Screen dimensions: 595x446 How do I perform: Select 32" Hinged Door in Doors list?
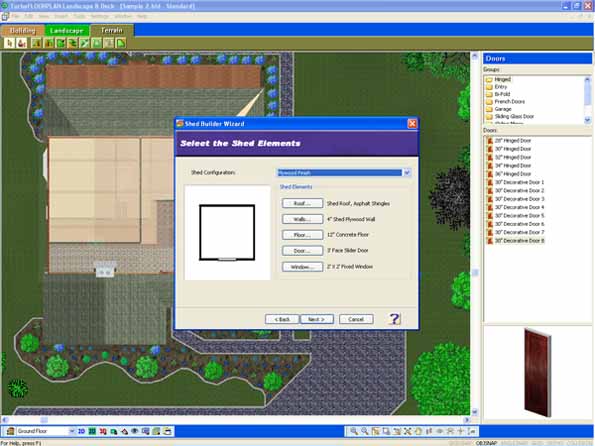click(513, 157)
